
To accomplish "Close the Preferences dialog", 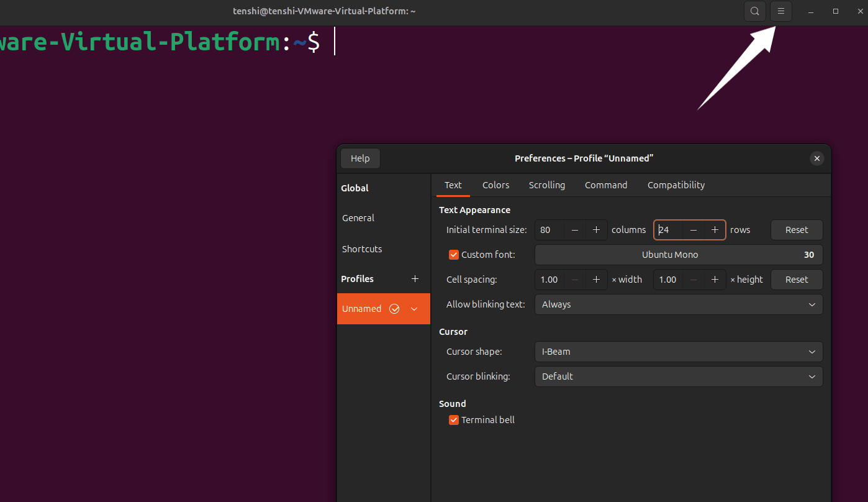I will click(817, 158).
